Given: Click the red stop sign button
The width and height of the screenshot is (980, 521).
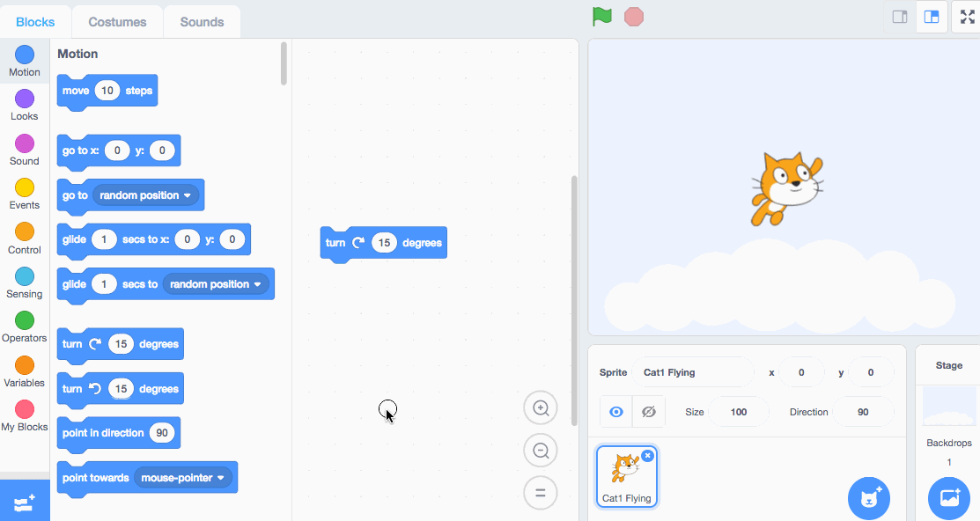Looking at the screenshot, I should click(x=634, y=17).
